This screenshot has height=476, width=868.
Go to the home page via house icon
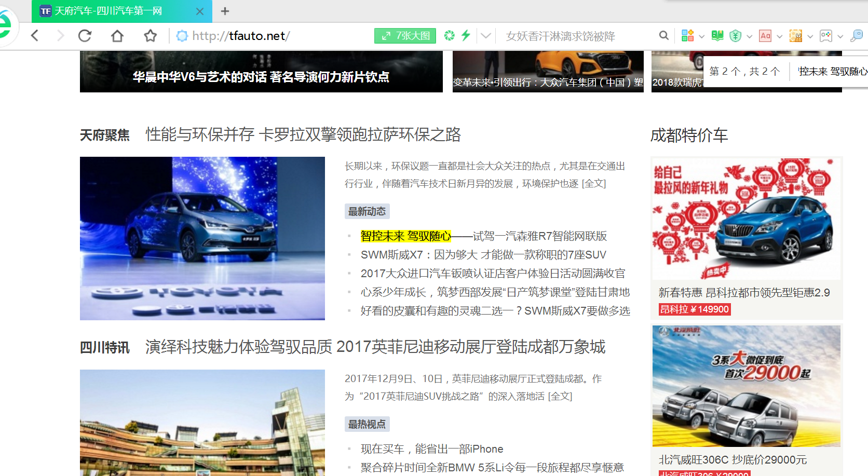[x=117, y=36]
